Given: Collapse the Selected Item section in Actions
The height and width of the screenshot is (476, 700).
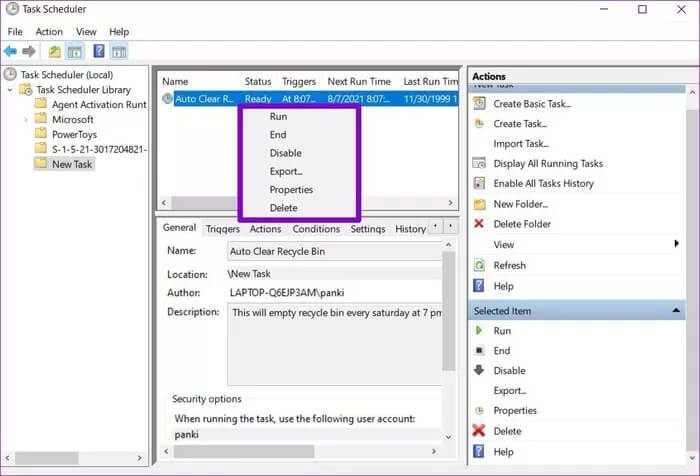Looking at the screenshot, I should [x=676, y=310].
